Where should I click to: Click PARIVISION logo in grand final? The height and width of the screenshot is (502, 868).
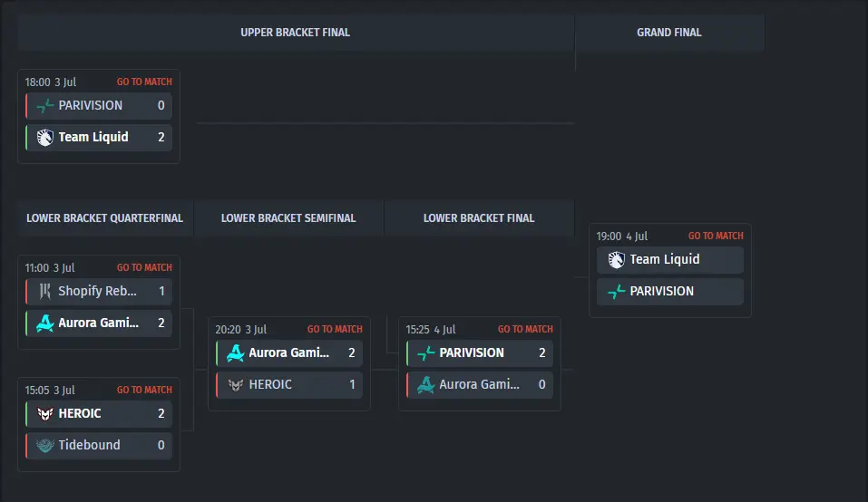click(x=616, y=292)
